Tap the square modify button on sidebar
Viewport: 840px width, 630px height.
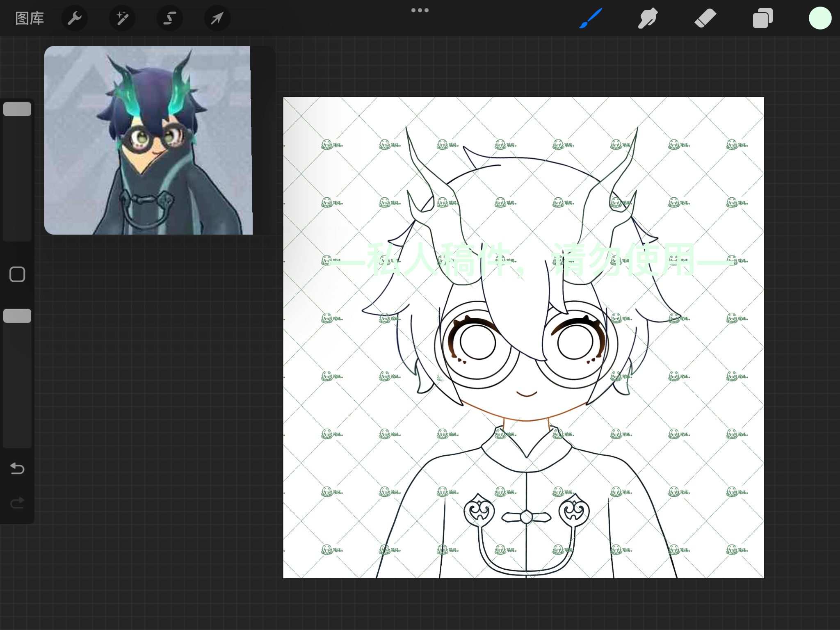coord(17,274)
